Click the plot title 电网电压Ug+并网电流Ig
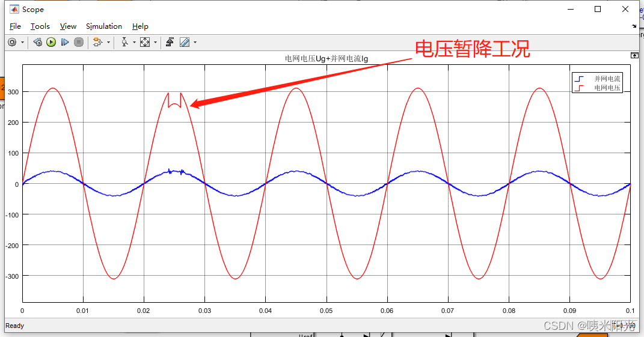The image size is (644, 337). click(327, 59)
